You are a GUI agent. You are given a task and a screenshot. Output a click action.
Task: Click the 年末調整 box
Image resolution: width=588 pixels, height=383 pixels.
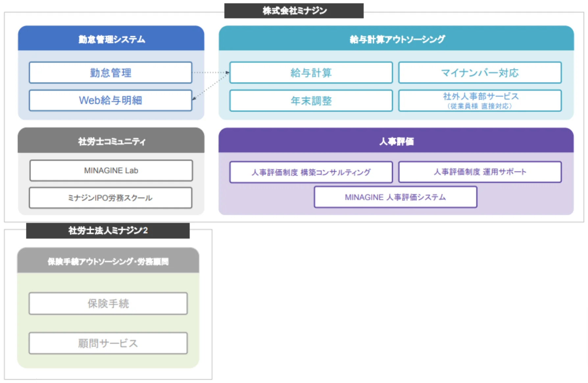pyautogui.click(x=311, y=101)
